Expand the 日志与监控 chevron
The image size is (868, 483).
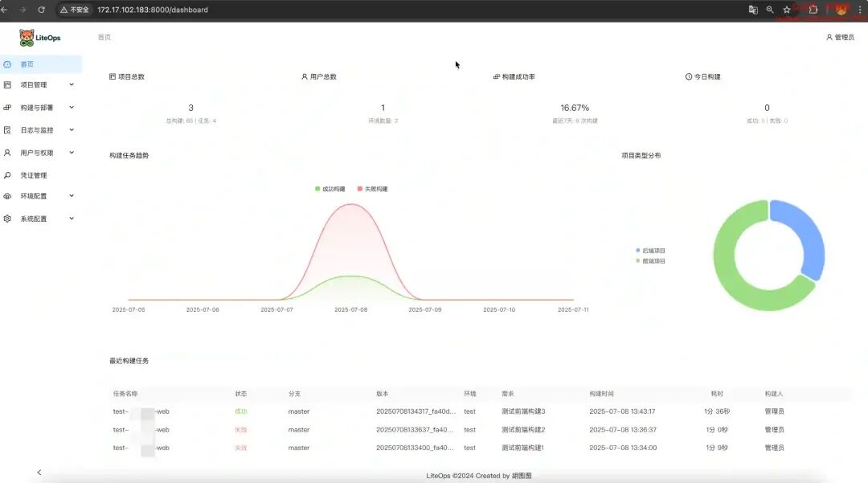click(x=72, y=130)
